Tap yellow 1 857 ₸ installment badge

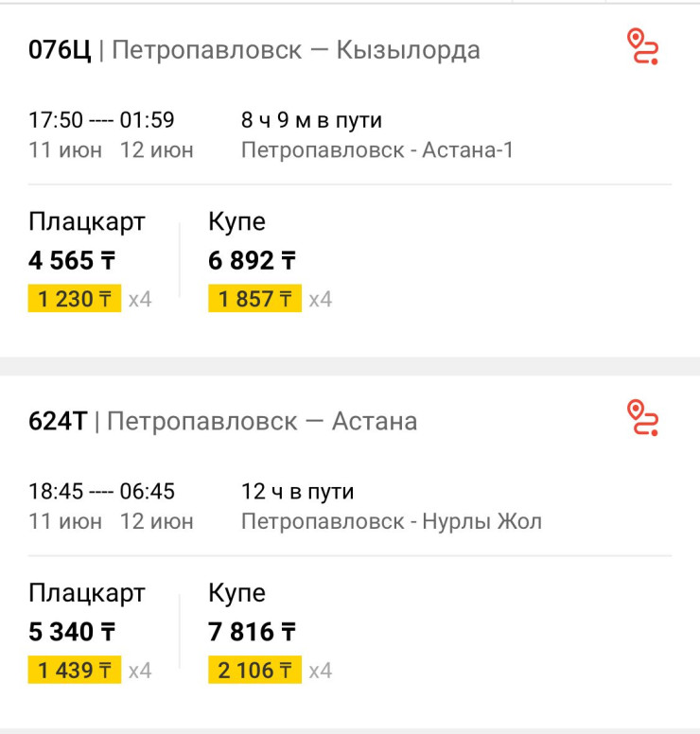[x=254, y=298]
